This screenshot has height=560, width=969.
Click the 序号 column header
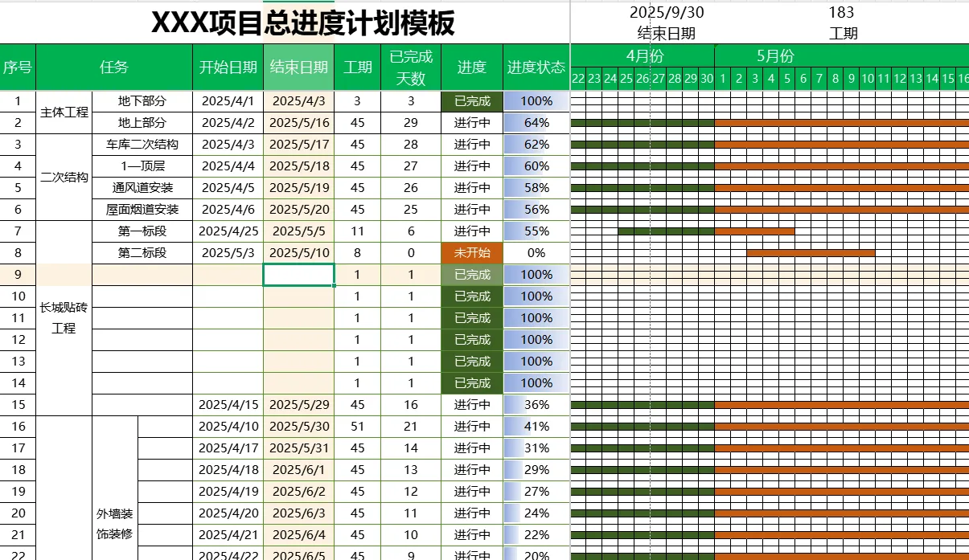click(x=18, y=67)
